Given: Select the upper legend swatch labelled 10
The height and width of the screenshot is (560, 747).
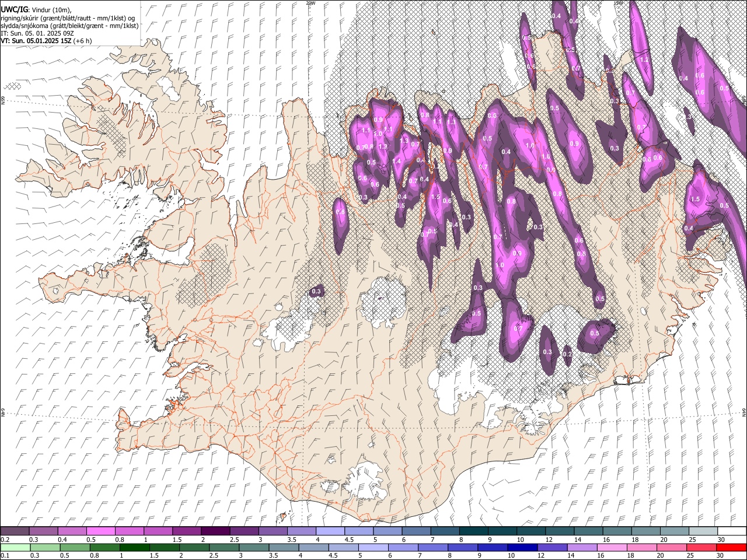Looking at the screenshot, I should pos(531,531).
